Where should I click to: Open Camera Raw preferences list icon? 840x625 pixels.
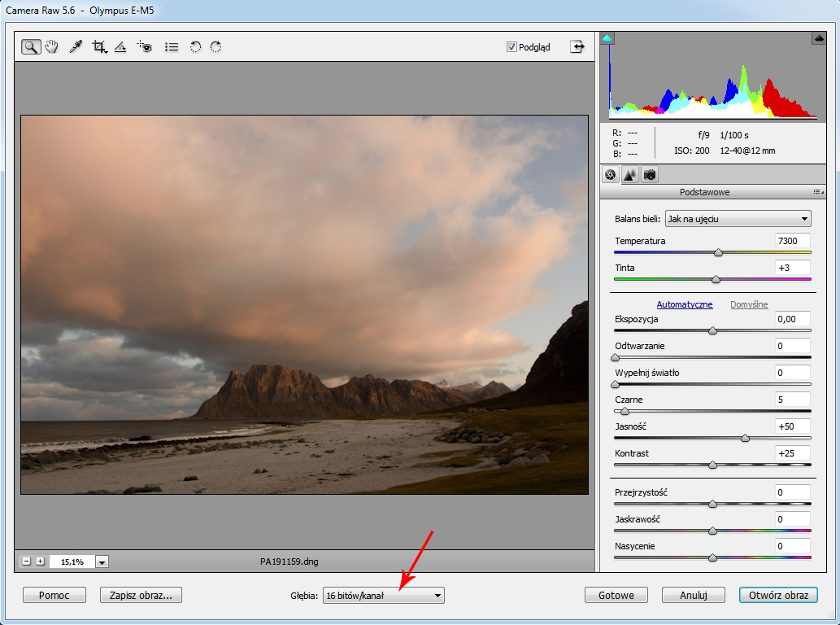point(172,47)
